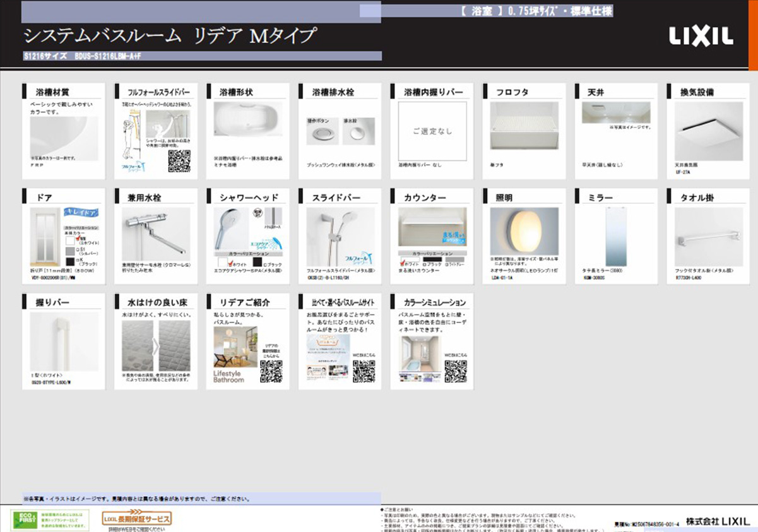The image size is (758, 532).
Task: Open the LIXIL長期保証サービス badge
Action: [x=136, y=519]
